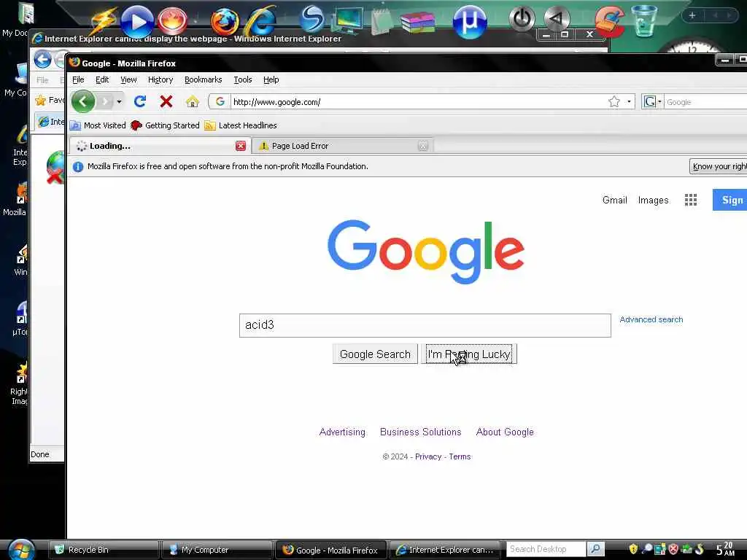Launch the lightning bolt dock icon
This screenshot has width=747, height=560.
tap(104, 21)
